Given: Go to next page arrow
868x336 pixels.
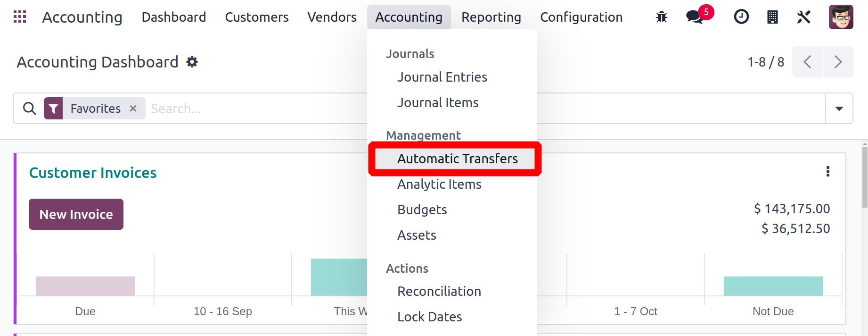Looking at the screenshot, I should coord(838,62).
